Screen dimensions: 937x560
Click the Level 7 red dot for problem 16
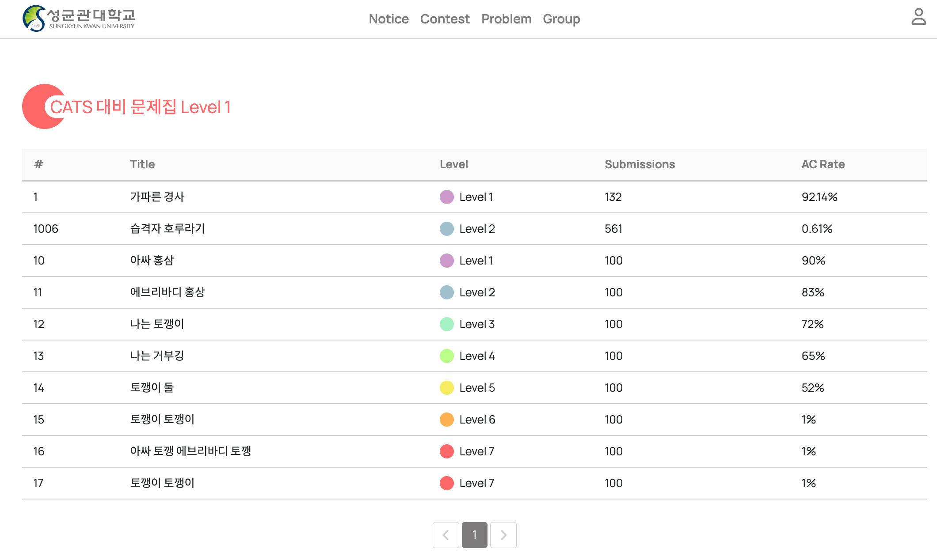tap(446, 451)
